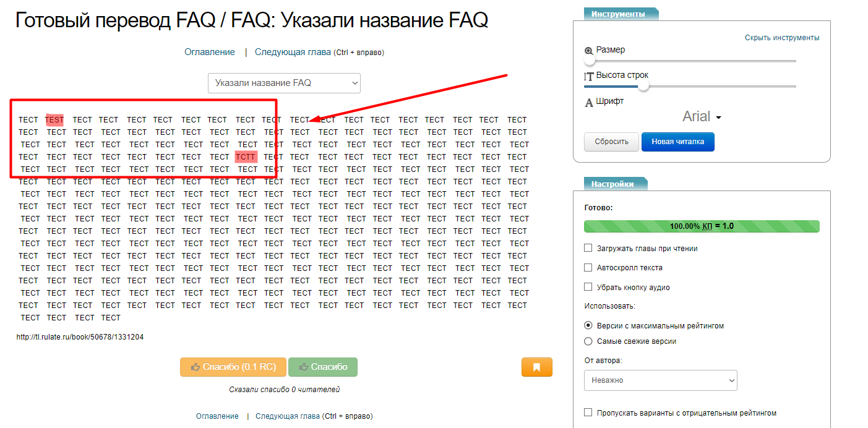Screen dimensions: 868x428
Task: Expand the Arial font dropdown
Action: click(x=702, y=117)
